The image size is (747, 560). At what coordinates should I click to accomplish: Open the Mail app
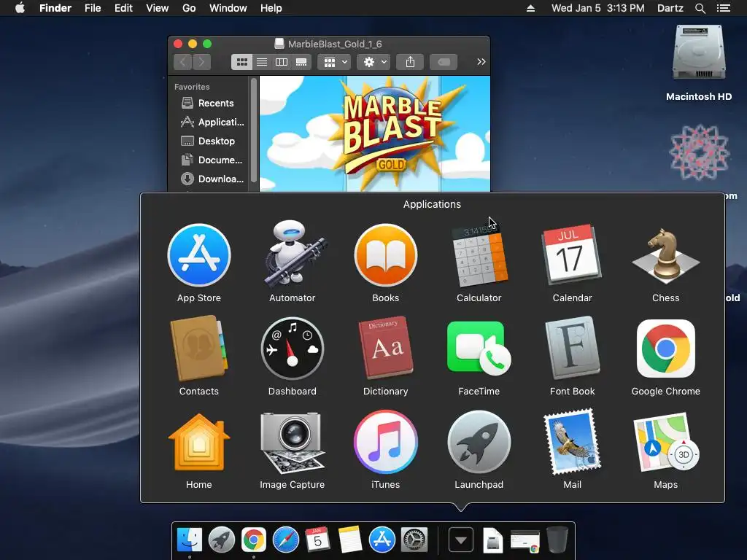[572, 442]
